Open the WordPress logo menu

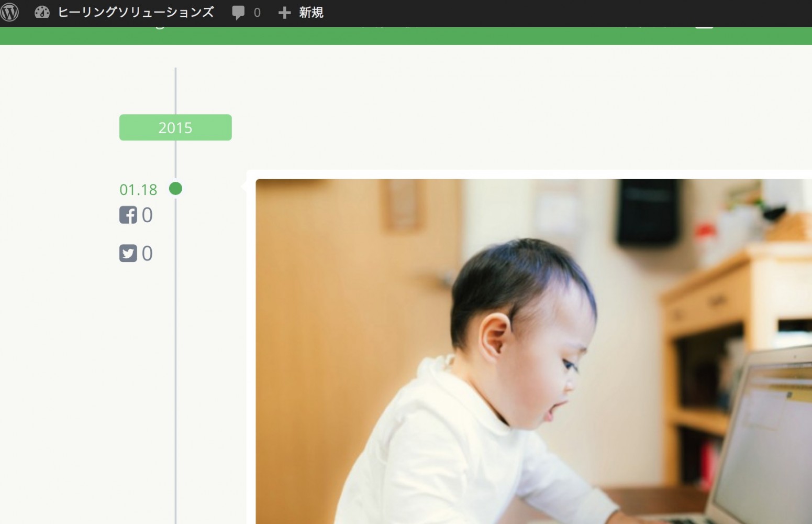(10, 12)
